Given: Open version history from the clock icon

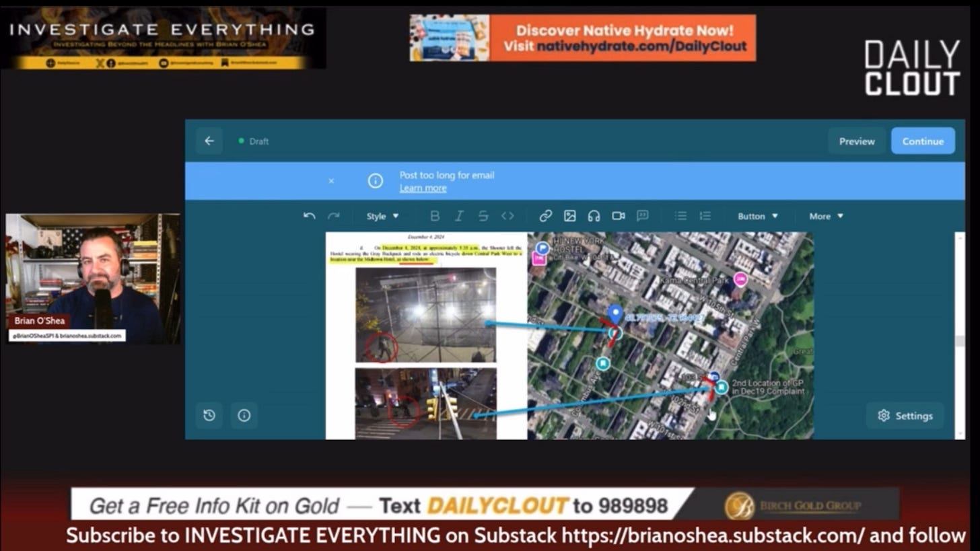Looking at the screenshot, I should coord(209,415).
